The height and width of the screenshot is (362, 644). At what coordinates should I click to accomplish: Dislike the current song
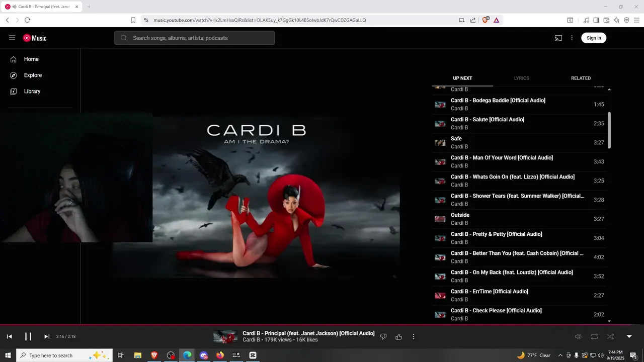coord(383,336)
